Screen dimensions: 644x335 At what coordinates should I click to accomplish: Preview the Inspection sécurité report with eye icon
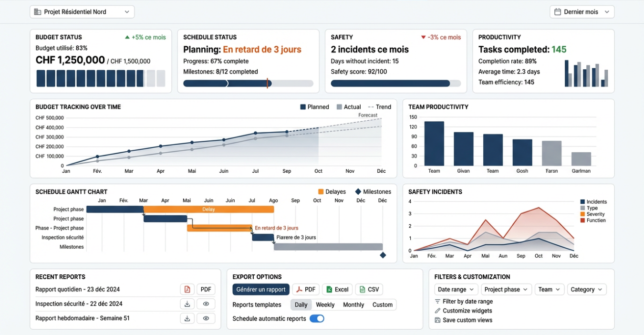click(x=206, y=304)
